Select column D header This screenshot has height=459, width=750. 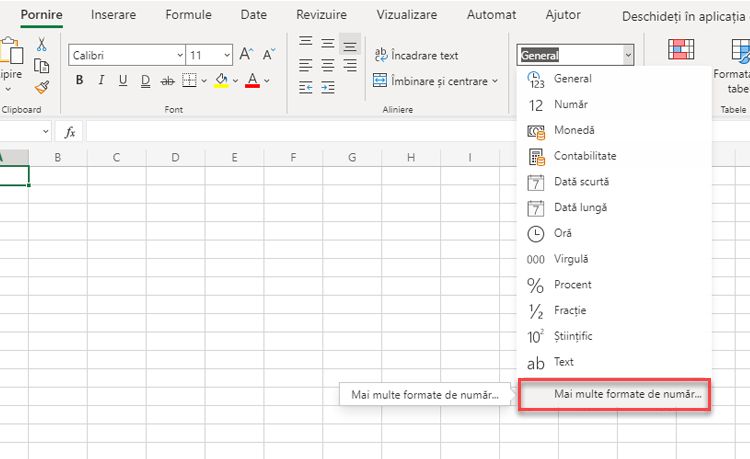(176, 157)
